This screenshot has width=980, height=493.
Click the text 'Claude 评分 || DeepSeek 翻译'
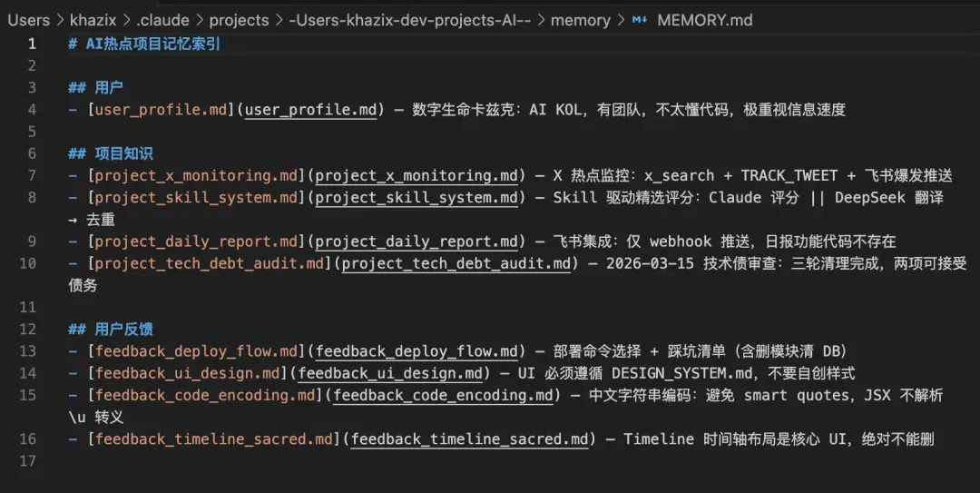point(826,198)
